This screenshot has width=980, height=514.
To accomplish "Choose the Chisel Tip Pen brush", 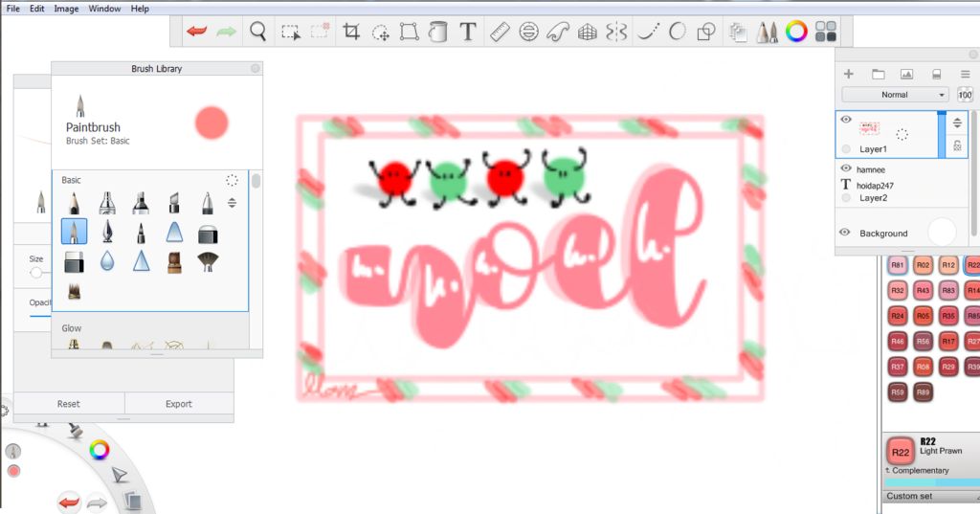I will point(174,203).
